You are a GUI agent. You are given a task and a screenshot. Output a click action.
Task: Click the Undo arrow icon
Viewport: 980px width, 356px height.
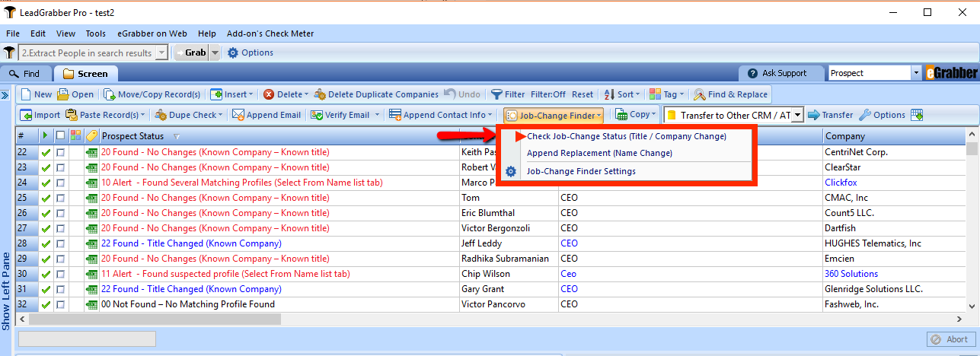449,94
